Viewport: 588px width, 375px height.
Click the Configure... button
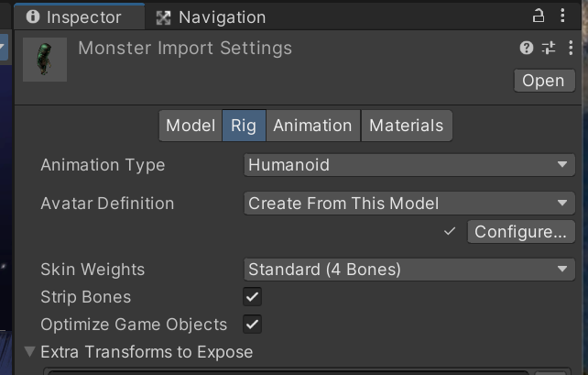521,232
